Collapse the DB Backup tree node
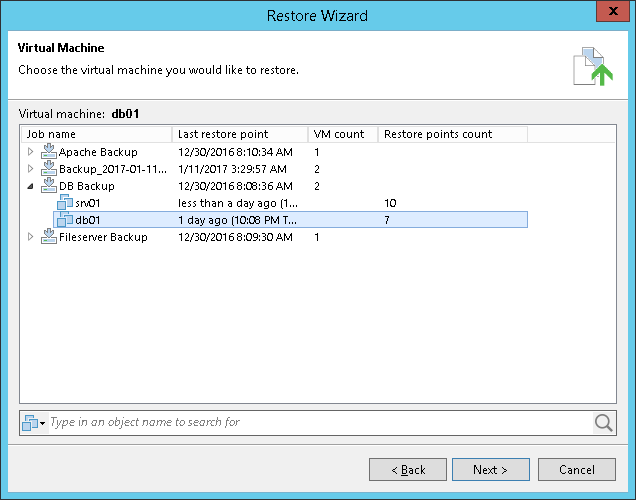 click(30, 186)
